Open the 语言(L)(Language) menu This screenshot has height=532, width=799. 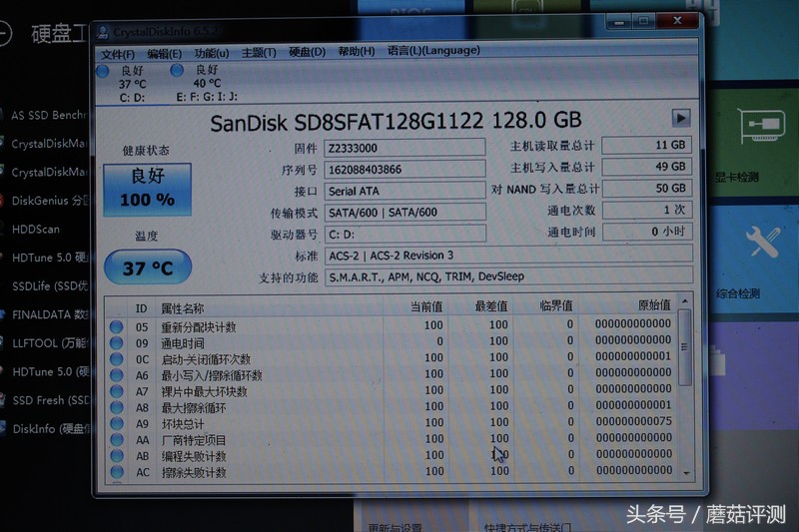point(433,50)
